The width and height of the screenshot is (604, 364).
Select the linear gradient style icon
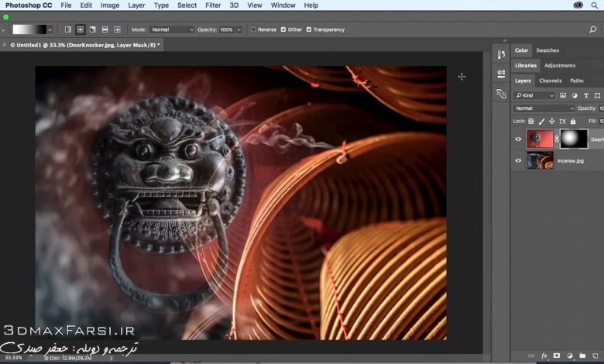[x=67, y=29]
